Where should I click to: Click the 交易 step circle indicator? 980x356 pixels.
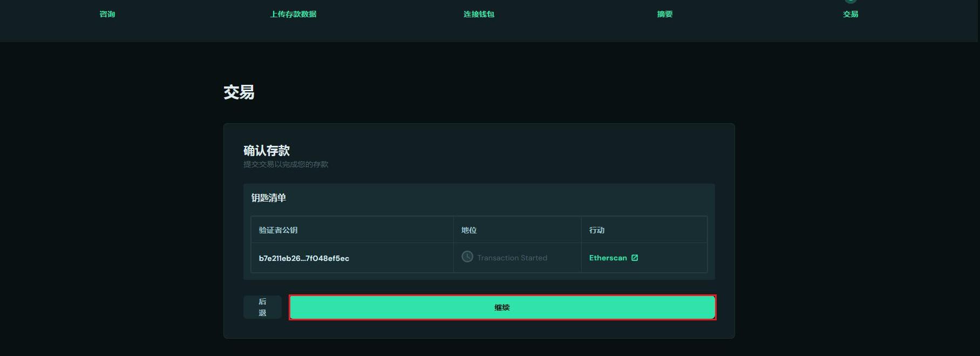(850, 2)
